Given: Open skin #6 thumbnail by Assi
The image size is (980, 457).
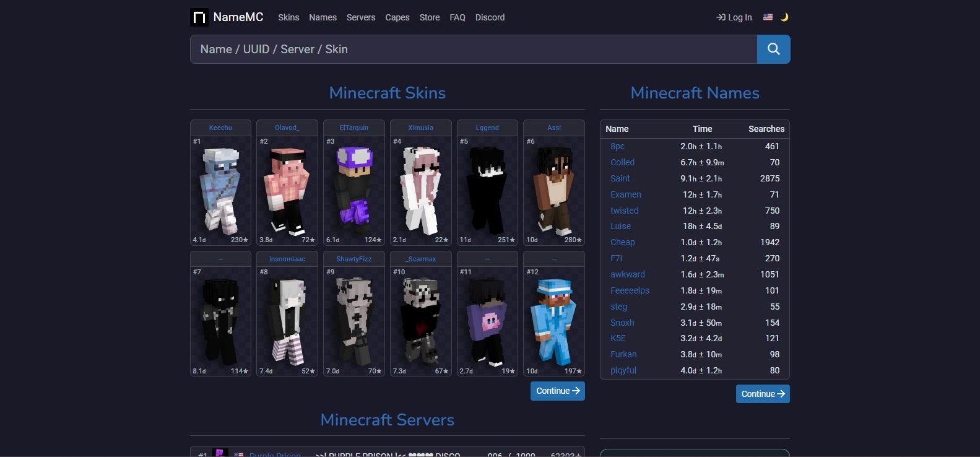Looking at the screenshot, I should pyautogui.click(x=554, y=191).
